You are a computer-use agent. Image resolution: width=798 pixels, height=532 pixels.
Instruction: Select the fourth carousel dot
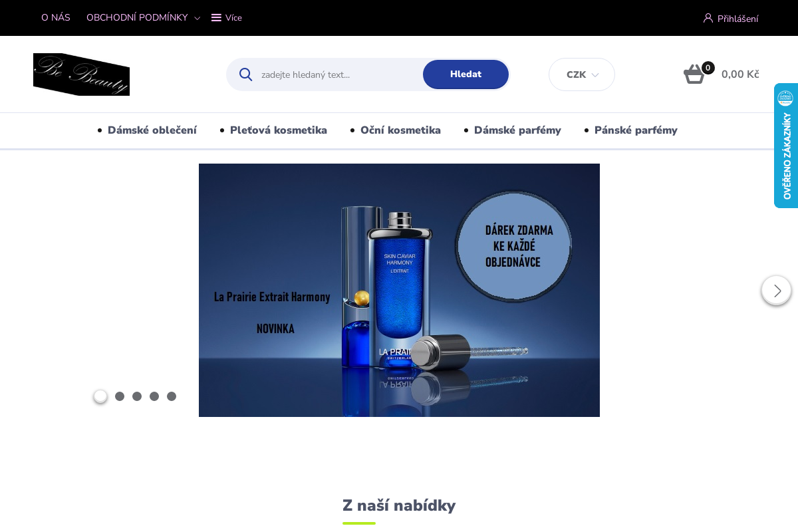[154, 396]
